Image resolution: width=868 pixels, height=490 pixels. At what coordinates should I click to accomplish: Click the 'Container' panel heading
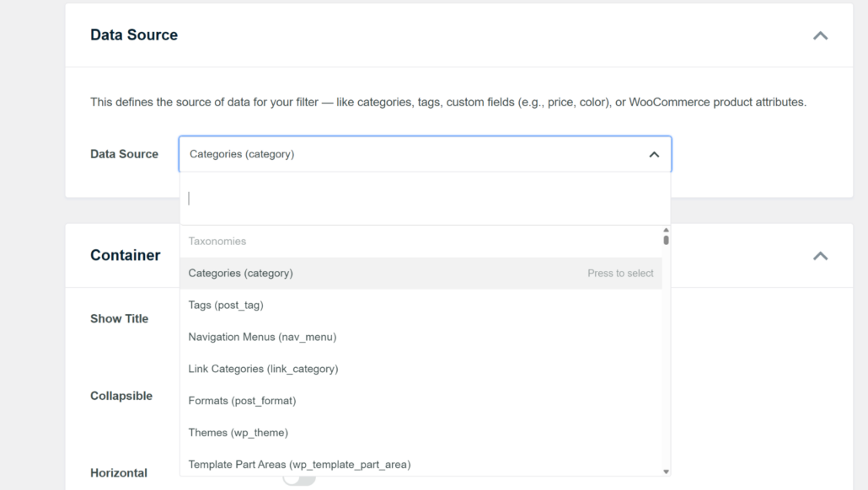(x=126, y=255)
